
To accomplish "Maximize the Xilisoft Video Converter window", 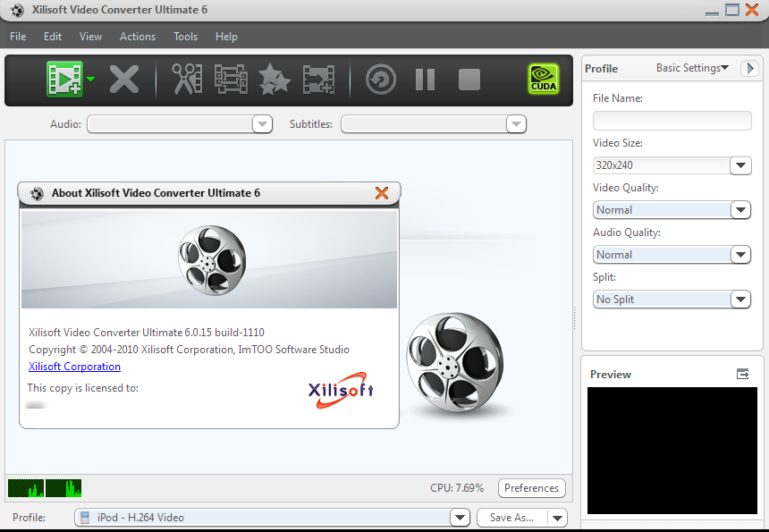I will (x=732, y=9).
